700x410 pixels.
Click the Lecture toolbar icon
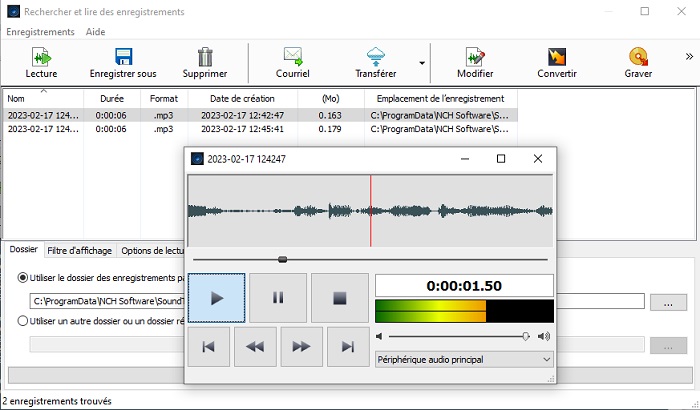tap(41, 57)
